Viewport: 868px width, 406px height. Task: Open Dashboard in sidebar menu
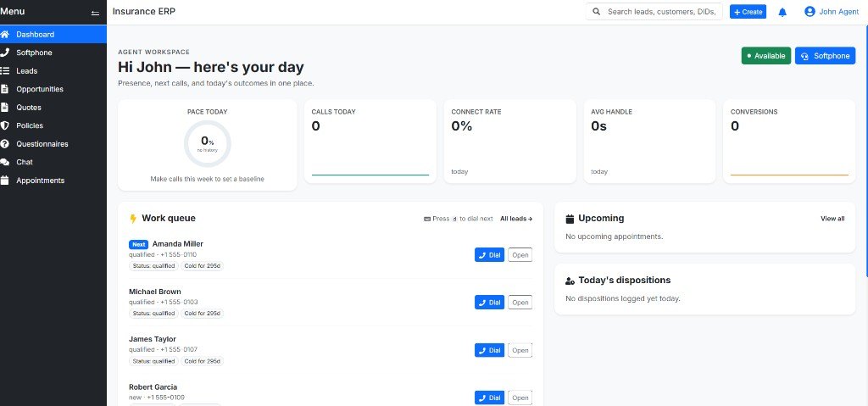click(x=53, y=35)
